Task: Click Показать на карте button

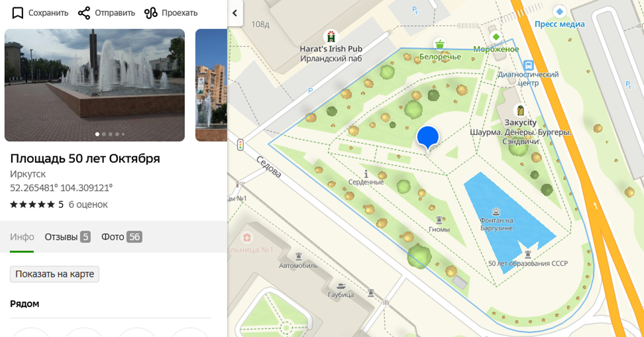Action: click(54, 274)
